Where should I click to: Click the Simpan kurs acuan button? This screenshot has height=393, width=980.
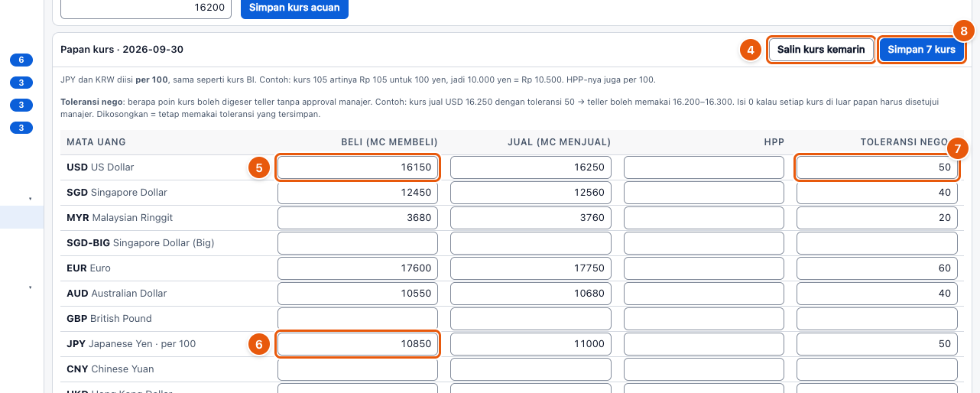294,7
